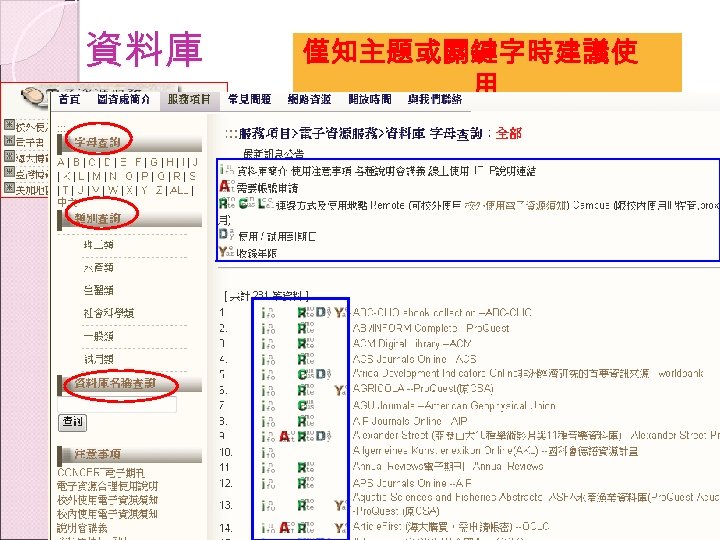Screen dimensions: 720x540
Task: Click Y year icon in AGRICOLA row
Action: click(340, 390)
